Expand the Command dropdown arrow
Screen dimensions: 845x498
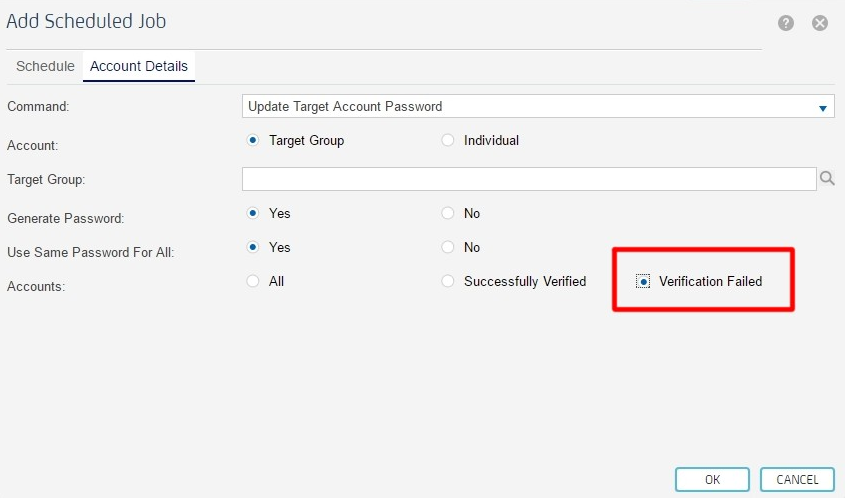823,107
